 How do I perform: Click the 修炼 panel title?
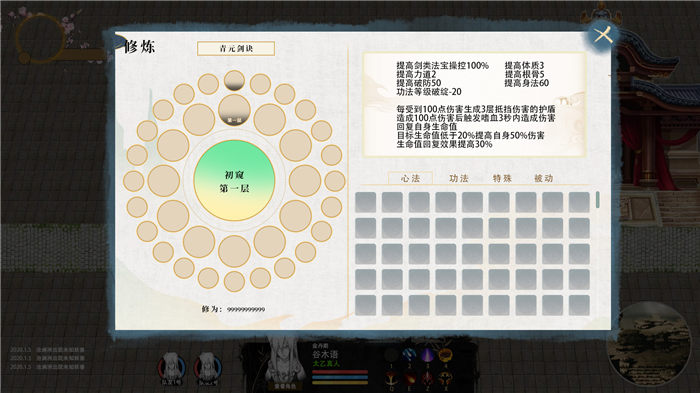tap(139, 46)
